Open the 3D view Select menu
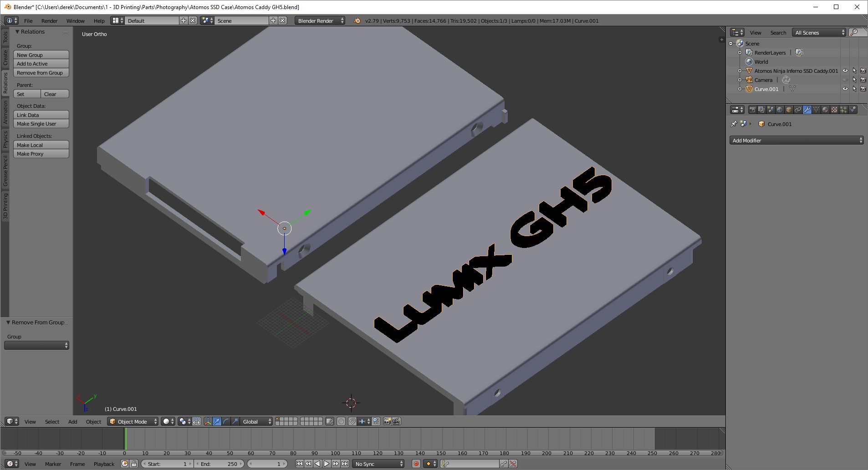The height and width of the screenshot is (470, 868). click(52, 421)
